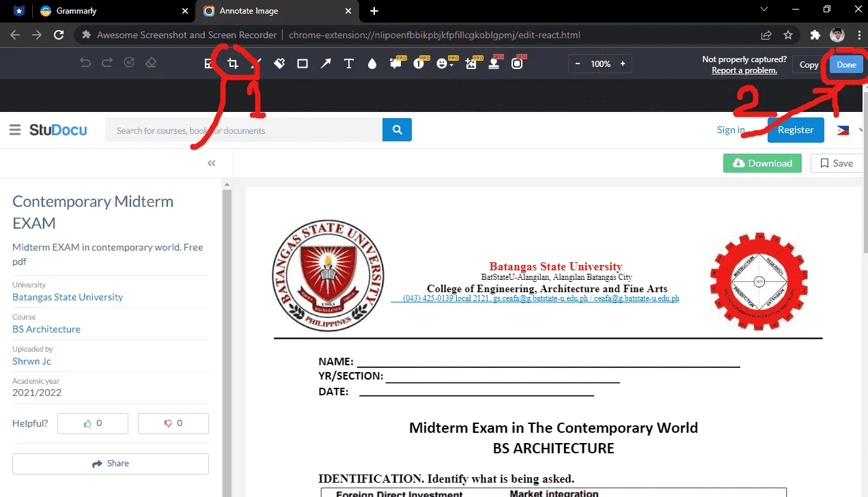The height and width of the screenshot is (497, 868).
Task: Open uploader Shrwn Jc profile link
Action: pyautogui.click(x=31, y=361)
